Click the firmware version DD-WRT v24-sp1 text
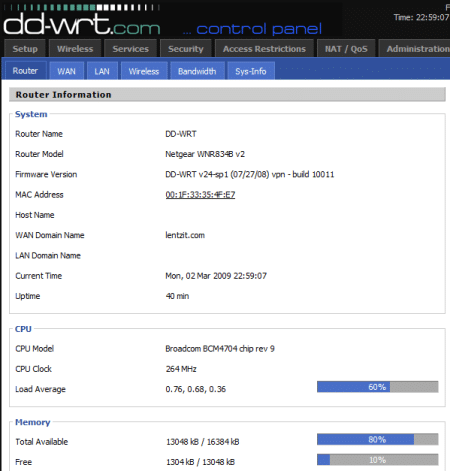Screen dimensions: 450x471 click(x=250, y=174)
